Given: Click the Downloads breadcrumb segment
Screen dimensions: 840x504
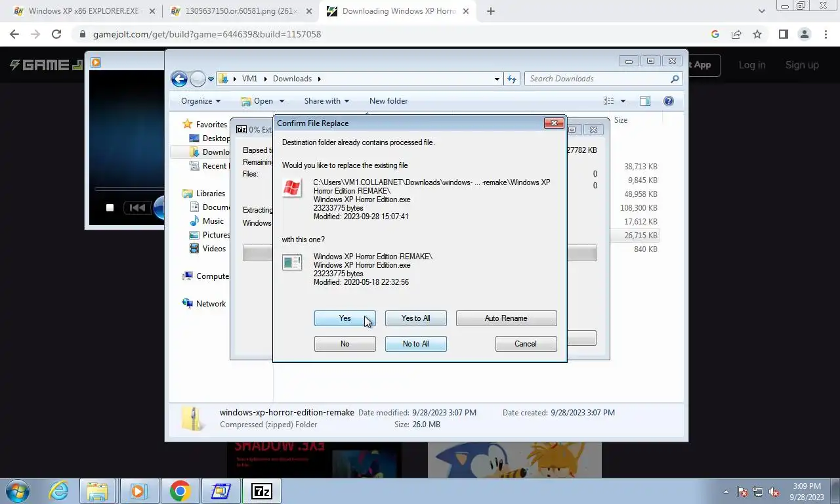Looking at the screenshot, I should point(292,79).
